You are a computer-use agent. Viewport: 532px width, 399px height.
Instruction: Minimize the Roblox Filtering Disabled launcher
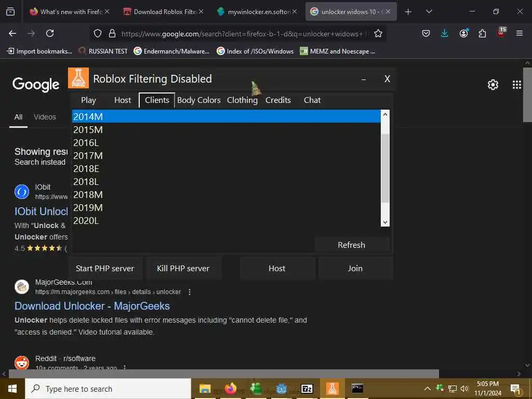pyautogui.click(x=364, y=79)
